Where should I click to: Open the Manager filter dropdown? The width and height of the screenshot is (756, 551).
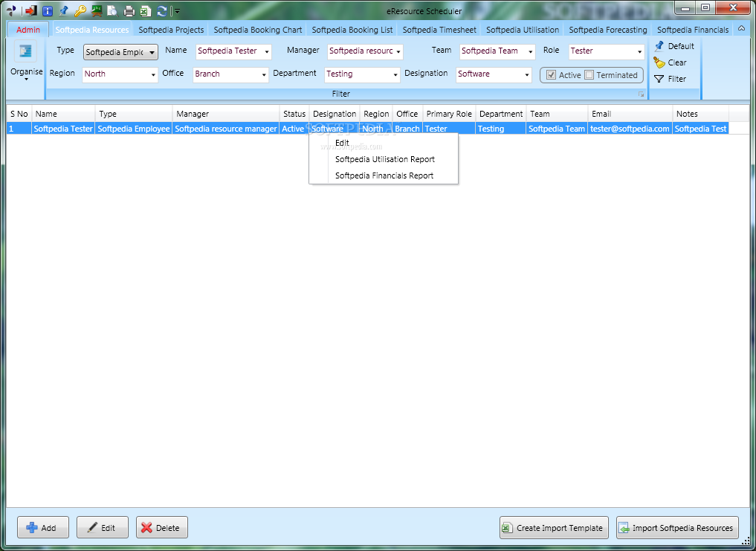[365, 51]
